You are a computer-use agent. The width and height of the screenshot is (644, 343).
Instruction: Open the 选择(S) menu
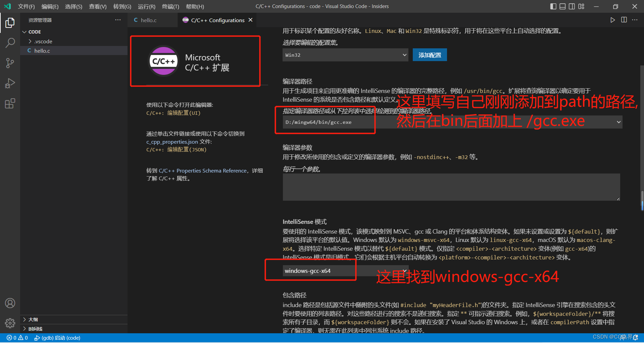coord(73,6)
